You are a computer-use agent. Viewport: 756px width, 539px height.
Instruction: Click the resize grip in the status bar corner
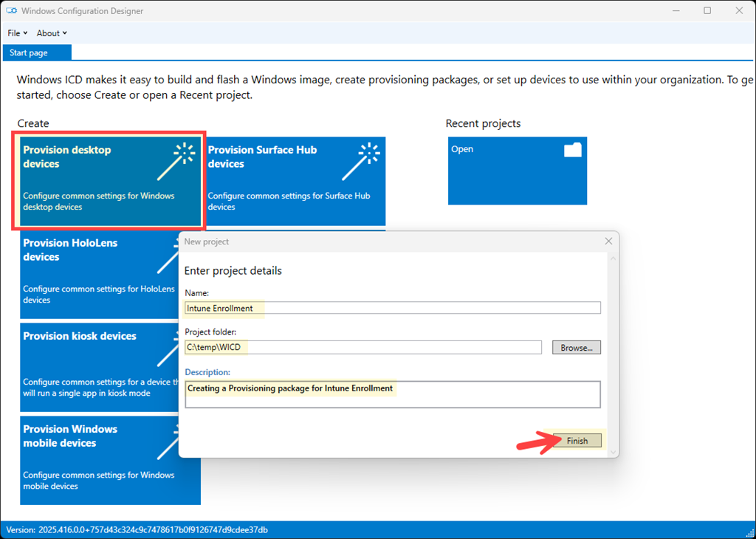749,533
